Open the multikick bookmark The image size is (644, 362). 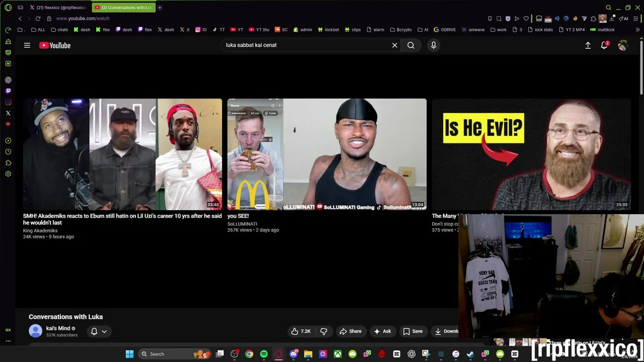(x=602, y=30)
